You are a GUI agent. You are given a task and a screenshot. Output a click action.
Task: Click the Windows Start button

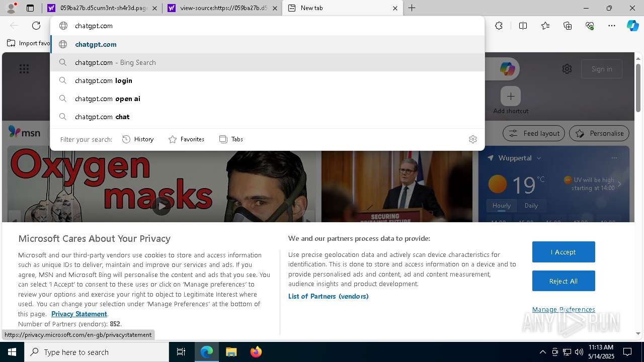tap(12, 352)
